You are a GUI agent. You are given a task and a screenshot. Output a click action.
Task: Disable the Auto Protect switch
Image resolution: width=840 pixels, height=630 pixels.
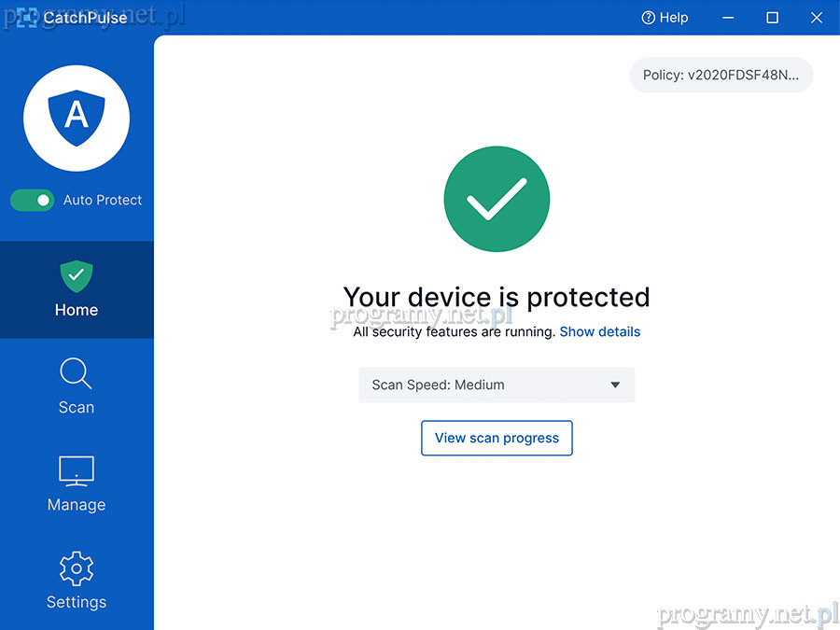pos(33,200)
